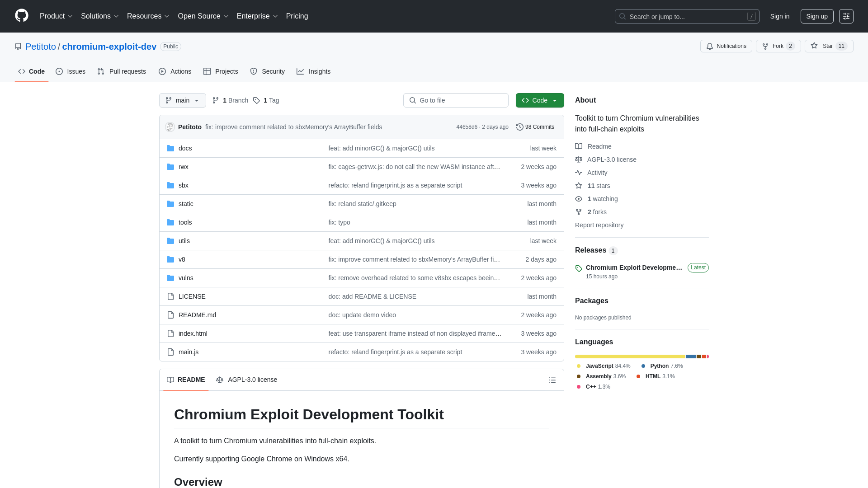Viewport: 868px width, 488px height.
Task: Open the chromium-exploit-dev repository link
Action: (109, 47)
